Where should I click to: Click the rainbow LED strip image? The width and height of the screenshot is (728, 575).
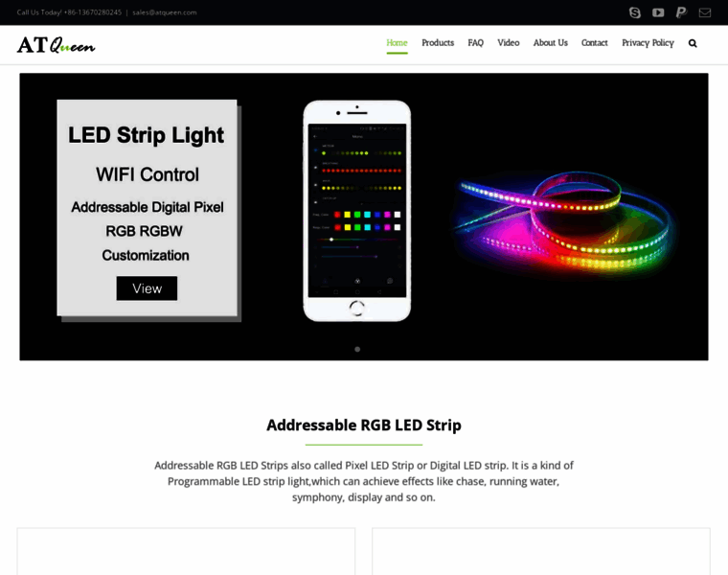point(563,222)
